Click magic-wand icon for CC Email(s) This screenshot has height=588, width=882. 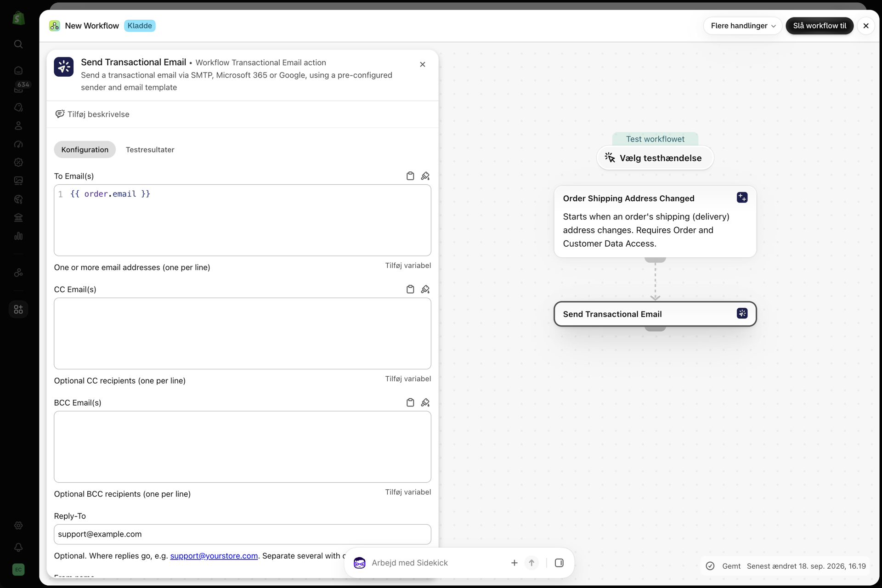tap(425, 289)
